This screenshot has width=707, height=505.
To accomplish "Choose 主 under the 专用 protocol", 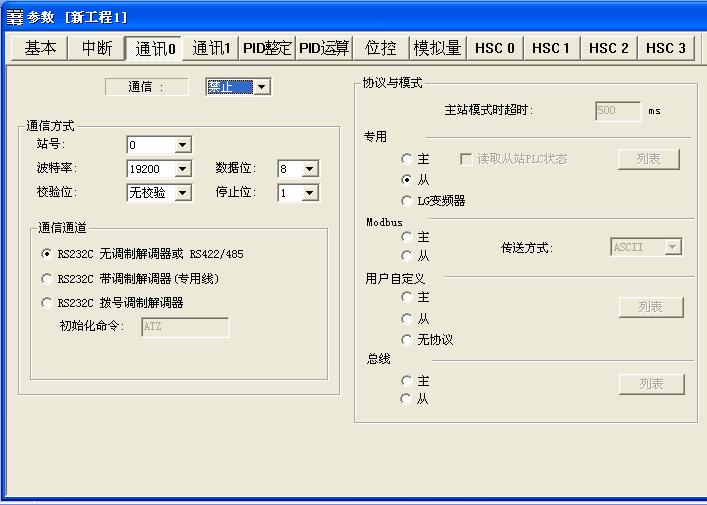I will click(407, 159).
